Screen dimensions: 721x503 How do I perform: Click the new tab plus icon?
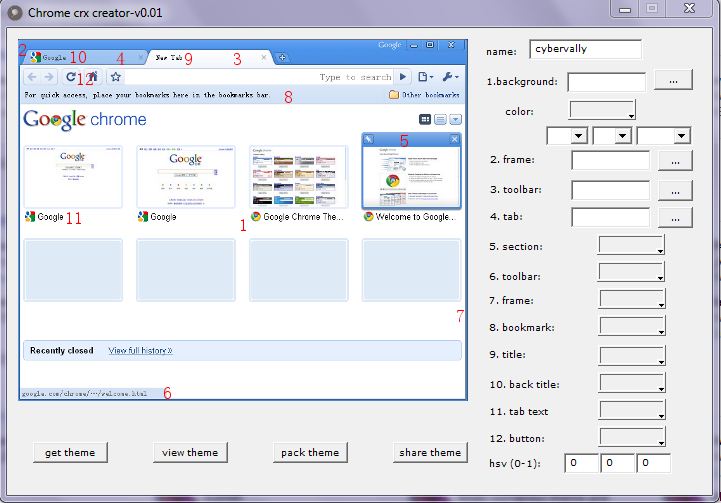[282, 57]
